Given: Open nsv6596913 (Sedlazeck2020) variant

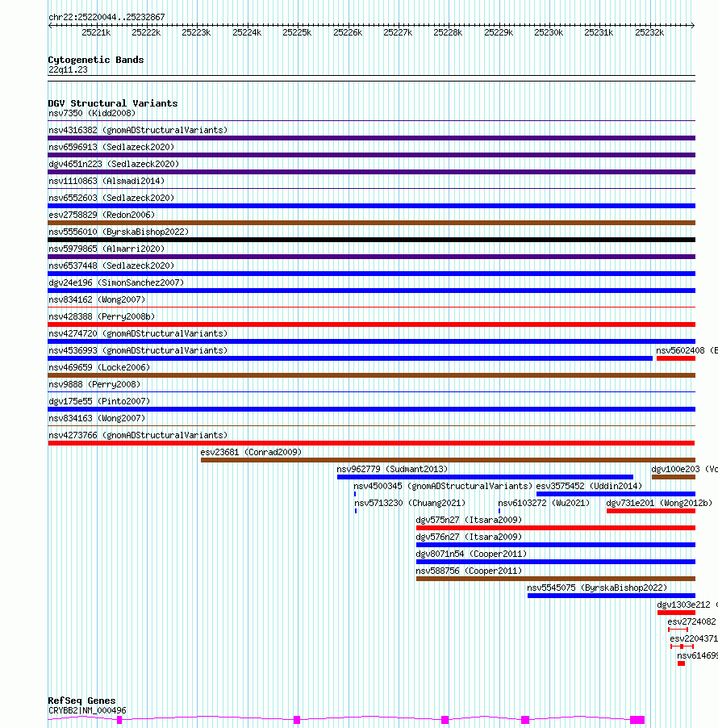Looking at the screenshot, I should coord(111,147).
